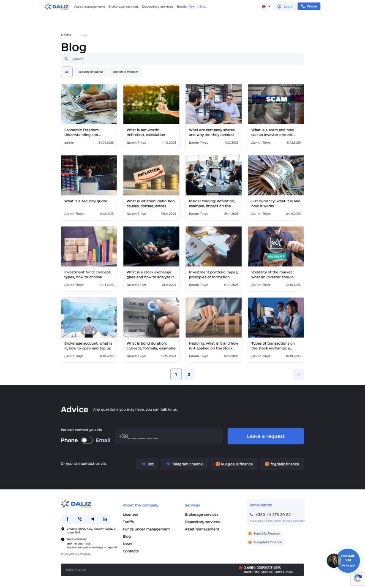Go to pagination page 2
The width and height of the screenshot is (365, 588).
coord(189,374)
